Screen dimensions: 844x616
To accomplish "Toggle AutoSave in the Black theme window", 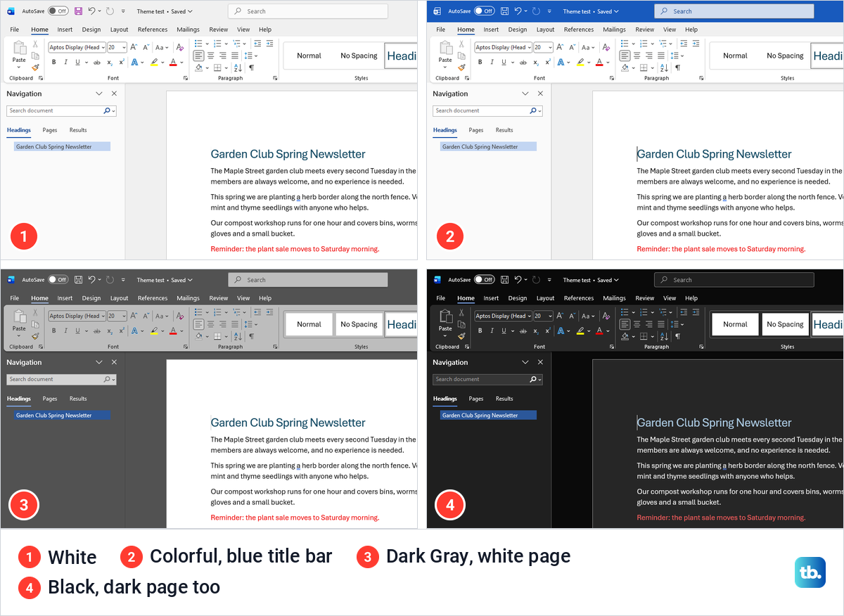I will [x=484, y=280].
